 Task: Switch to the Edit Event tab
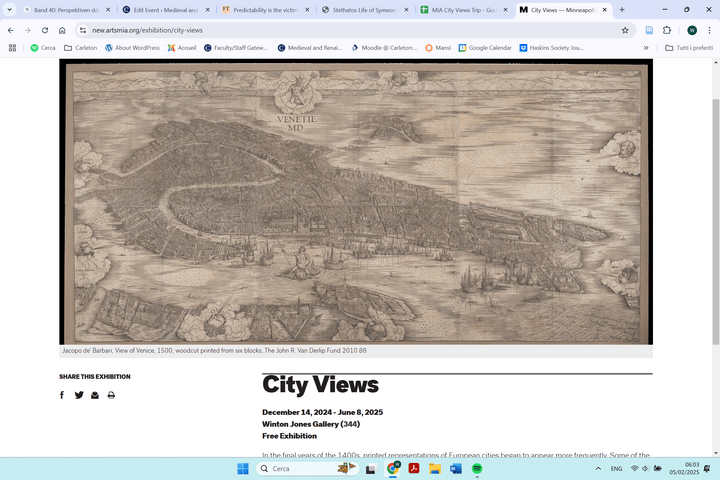point(166,10)
